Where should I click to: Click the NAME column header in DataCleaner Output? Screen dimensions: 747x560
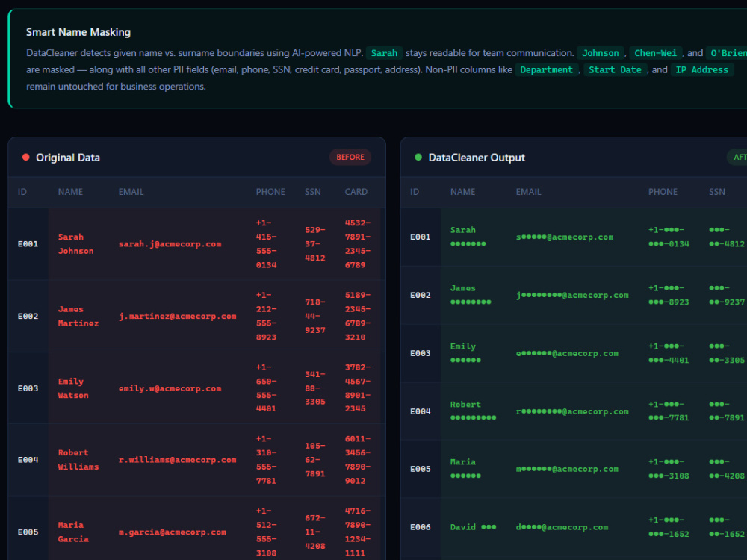pos(463,192)
